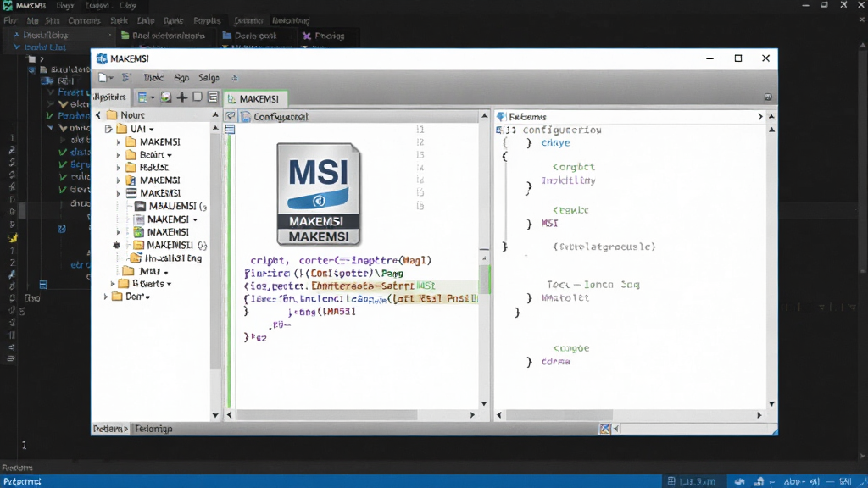Click the Configuration header label in editor
This screenshot has width=868, height=488.
[281, 117]
